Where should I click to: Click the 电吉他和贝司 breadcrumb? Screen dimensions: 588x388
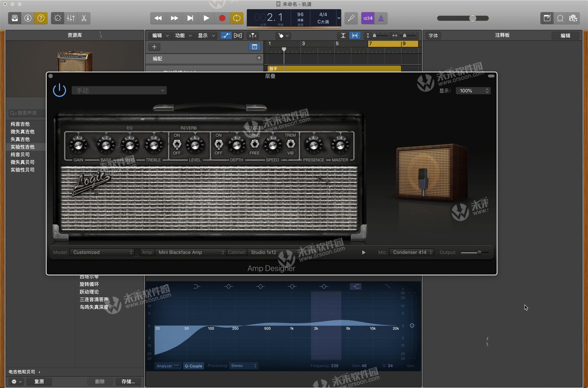[22, 372]
